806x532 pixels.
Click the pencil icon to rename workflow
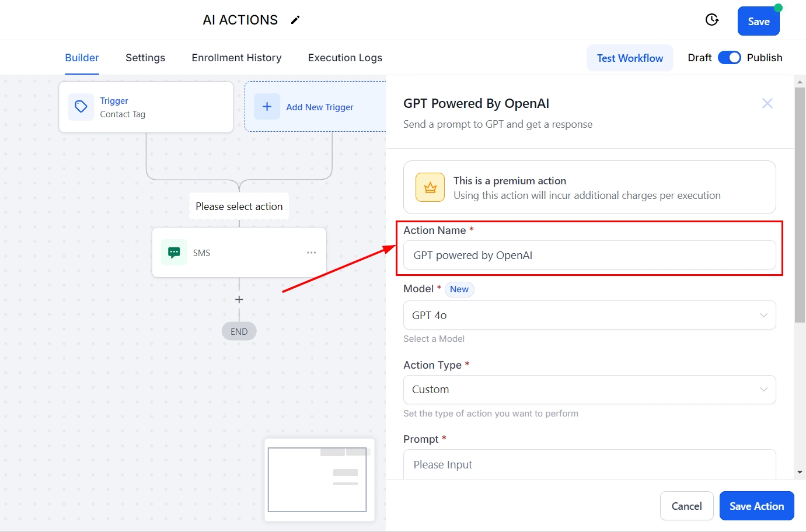[295, 20]
